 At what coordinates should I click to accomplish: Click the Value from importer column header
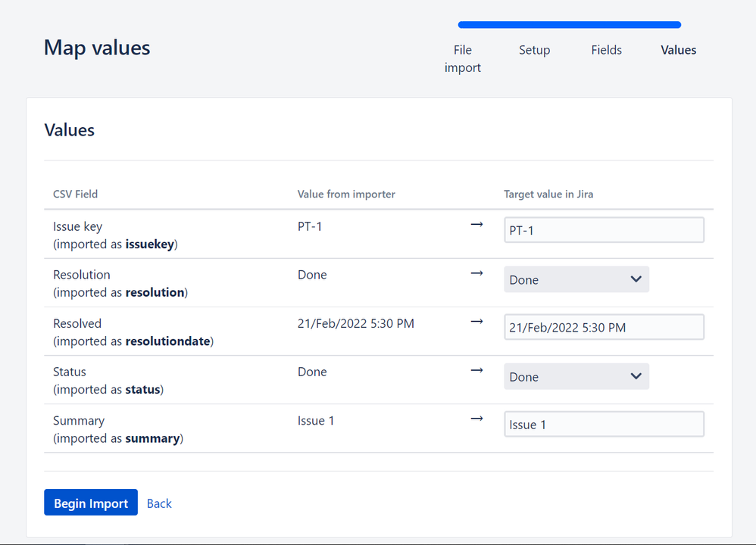click(346, 195)
